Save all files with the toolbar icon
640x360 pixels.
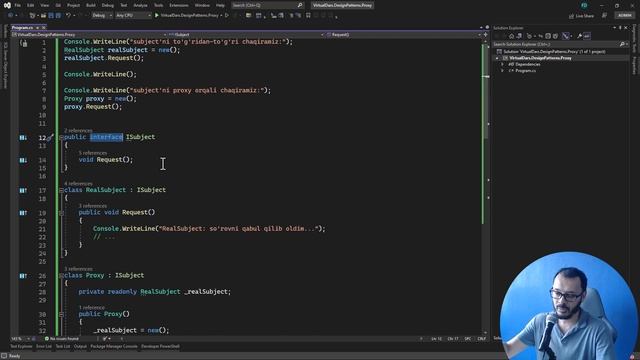[58, 16]
